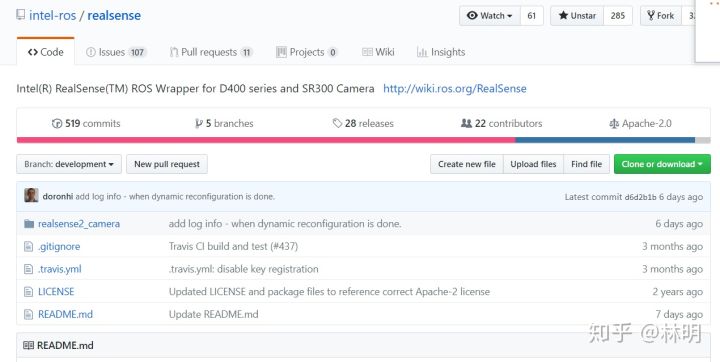The width and height of the screenshot is (720, 362).
Task: Click the folder icon for realsense2_camera
Action: (x=29, y=224)
